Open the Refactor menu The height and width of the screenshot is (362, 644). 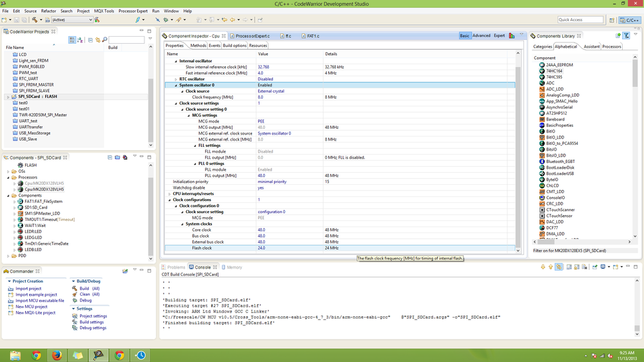(48, 11)
